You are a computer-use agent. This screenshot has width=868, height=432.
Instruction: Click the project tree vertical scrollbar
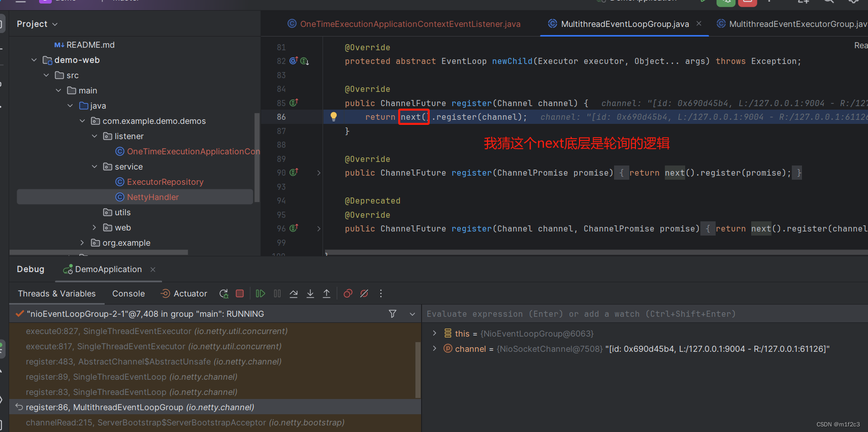[257, 157]
